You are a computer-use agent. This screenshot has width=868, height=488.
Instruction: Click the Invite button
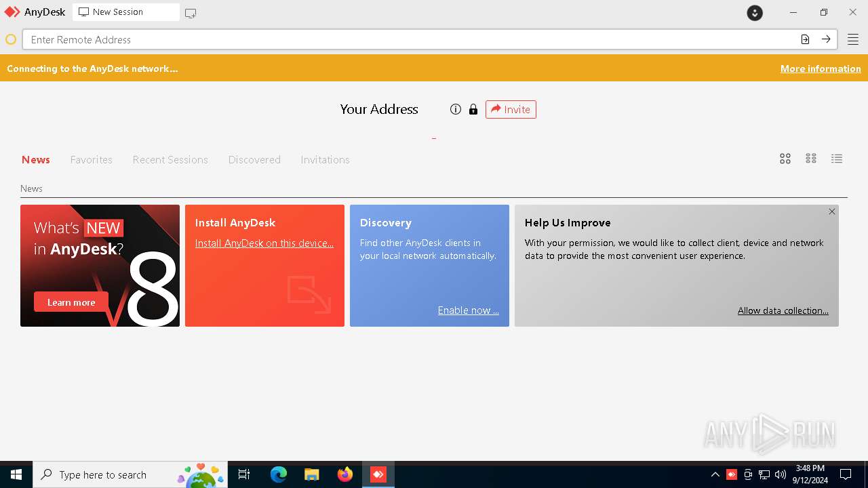pos(511,109)
